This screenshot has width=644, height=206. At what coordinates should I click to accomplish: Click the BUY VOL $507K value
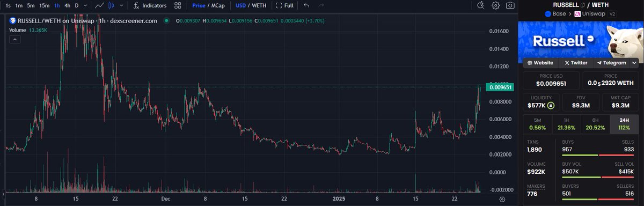point(570,171)
